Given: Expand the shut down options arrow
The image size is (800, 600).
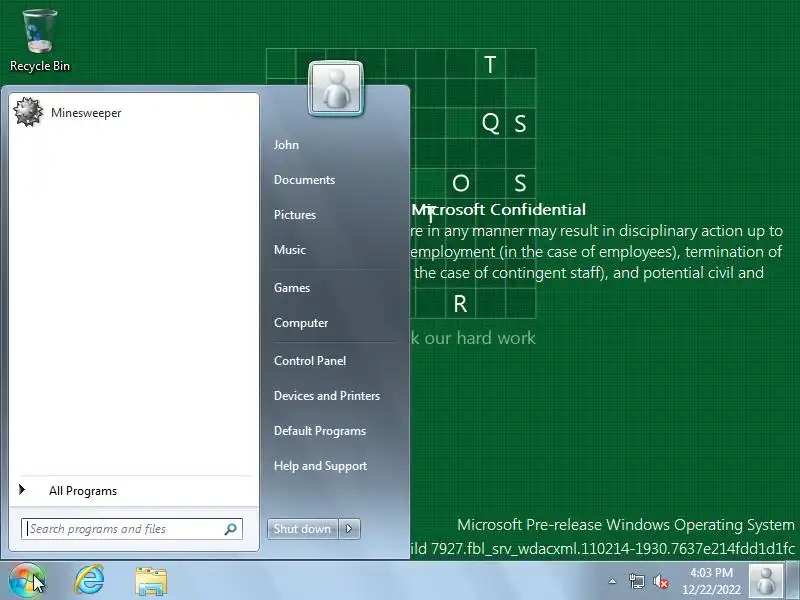Looking at the screenshot, I should click(349, 529).
